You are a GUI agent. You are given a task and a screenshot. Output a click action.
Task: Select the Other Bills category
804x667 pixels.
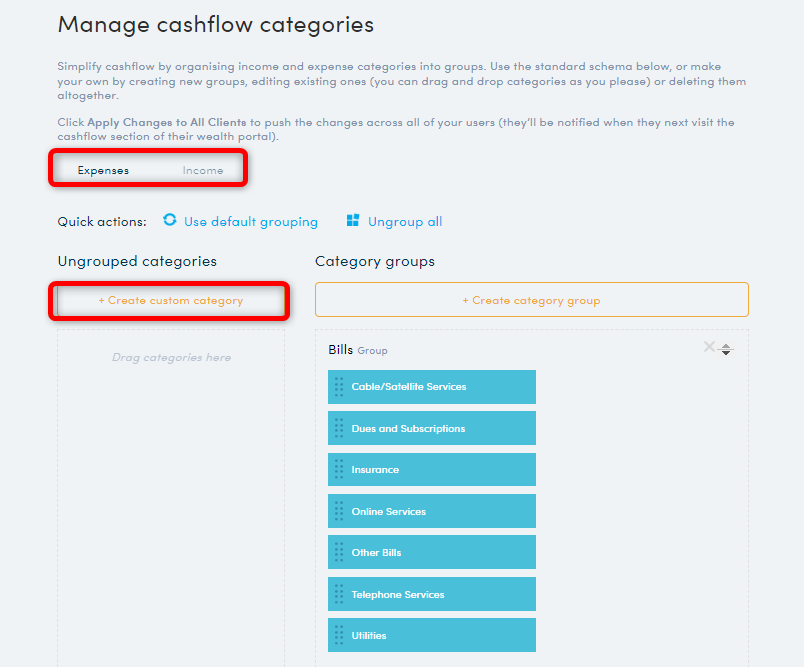pyautogui.click(x=432, y=552)
